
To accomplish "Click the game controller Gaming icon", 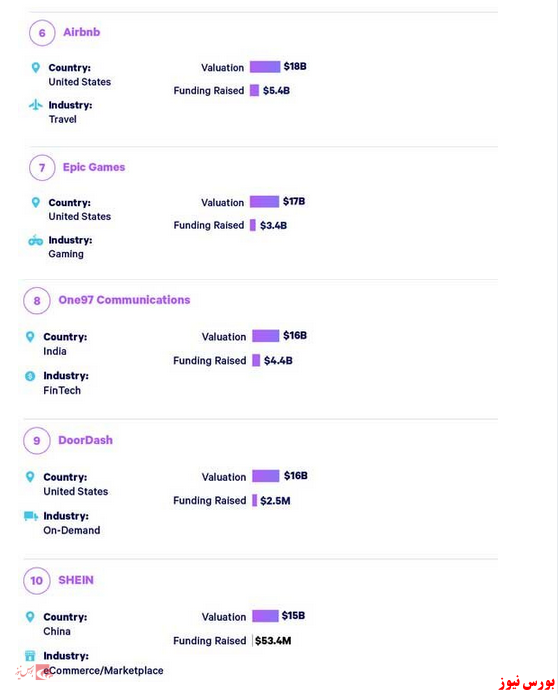I will tap(35, 240).
